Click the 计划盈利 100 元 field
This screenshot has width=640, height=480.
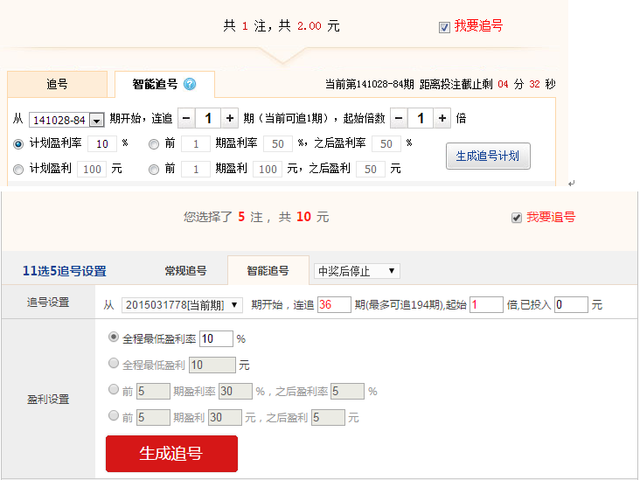click(x=92, y=169)
